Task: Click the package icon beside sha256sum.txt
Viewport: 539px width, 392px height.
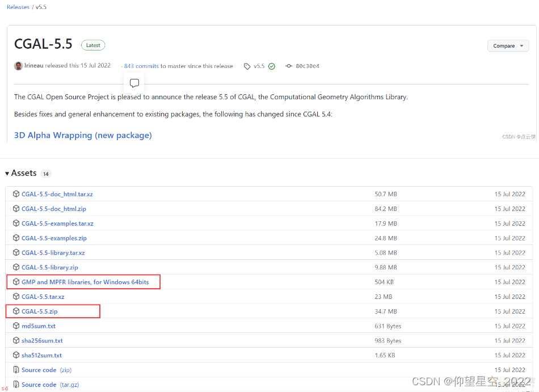Action: click(x=16, y=340)
